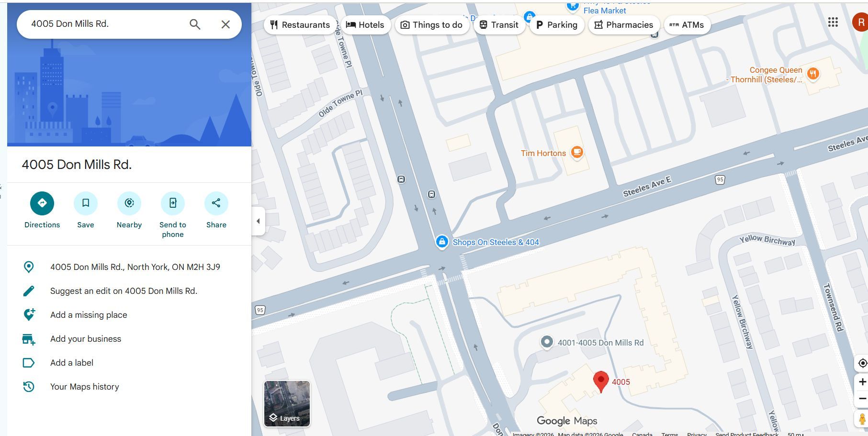868x436 pixels.
Task: Suggest an edit on 4005 Don Mills Rd.
Action: [x=129, y=291]
